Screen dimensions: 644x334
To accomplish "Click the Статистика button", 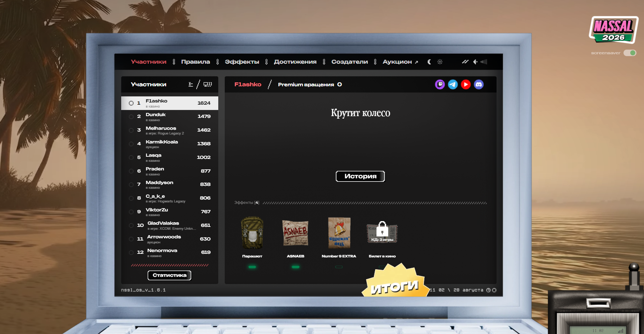I will (x=169, y=275).
